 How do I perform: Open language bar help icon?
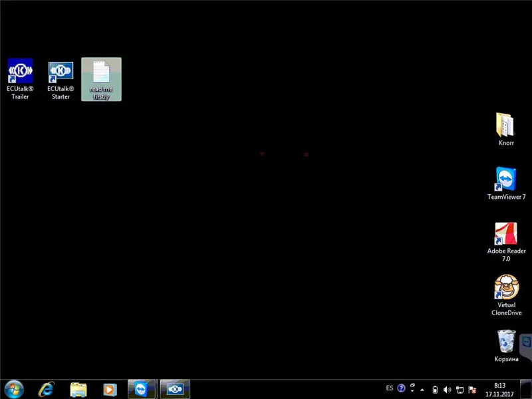pyautogui.click(x=401, y=388)
